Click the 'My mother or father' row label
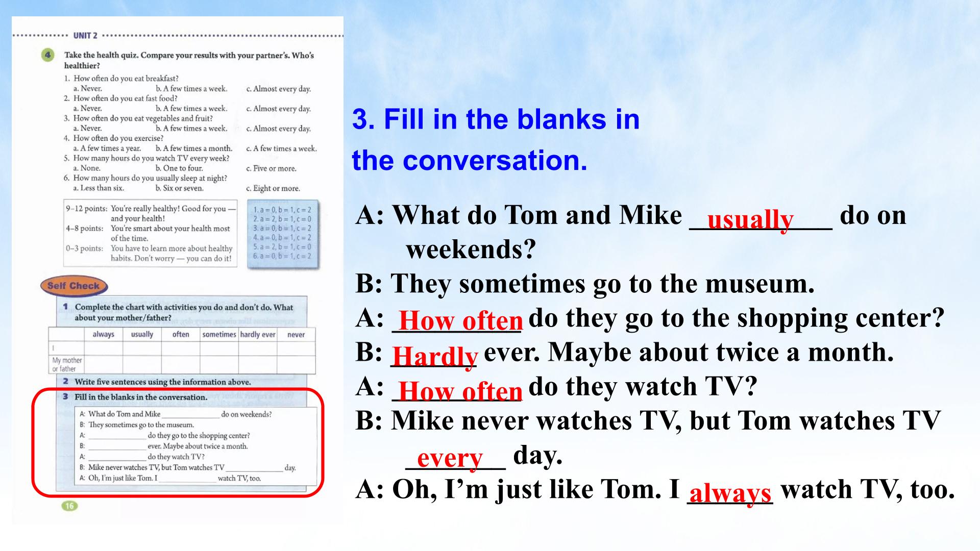 [67, 364]
